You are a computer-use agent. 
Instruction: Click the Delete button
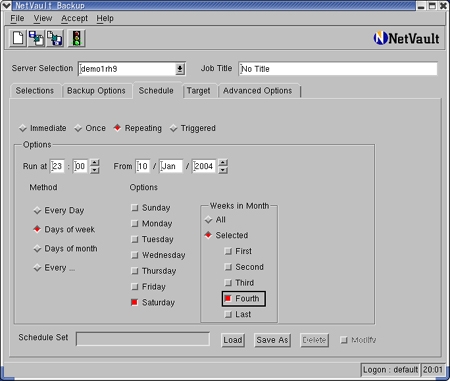(314, 340)
